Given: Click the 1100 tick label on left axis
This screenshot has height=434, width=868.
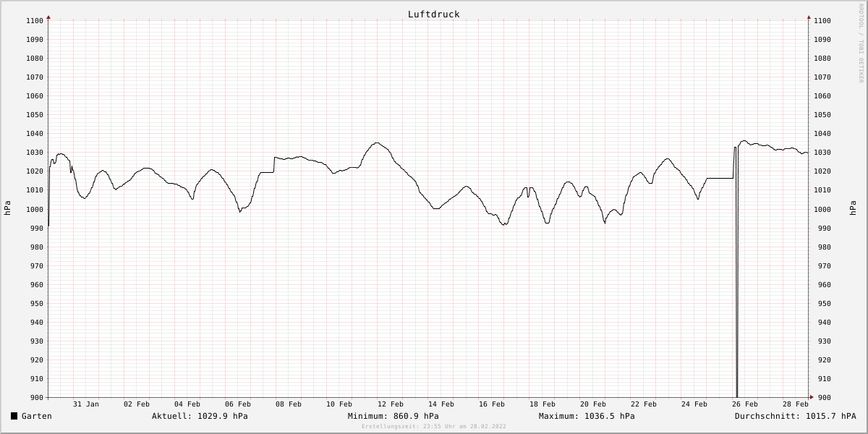Looking at the screenshot, I should click(x=35, y=20).
